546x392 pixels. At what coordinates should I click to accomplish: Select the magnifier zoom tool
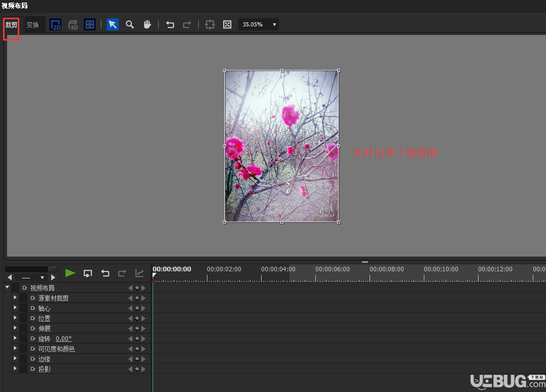pyautogui.click(x=130, y=24)
